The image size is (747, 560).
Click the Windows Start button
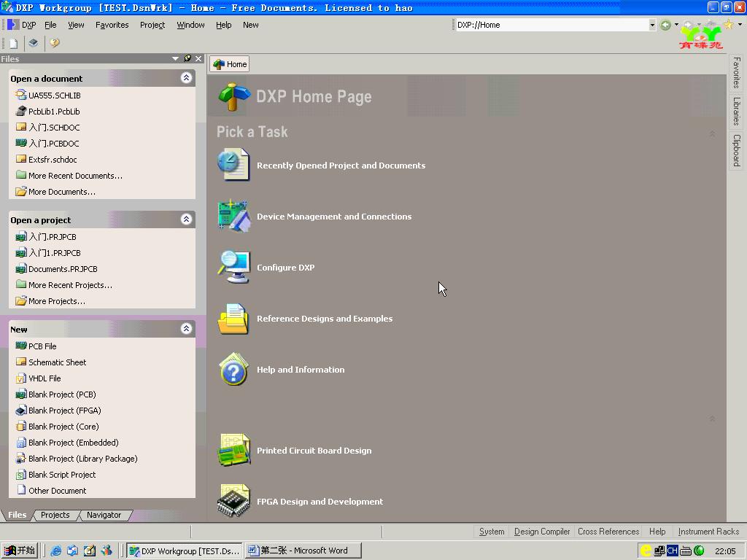[20, 551]
